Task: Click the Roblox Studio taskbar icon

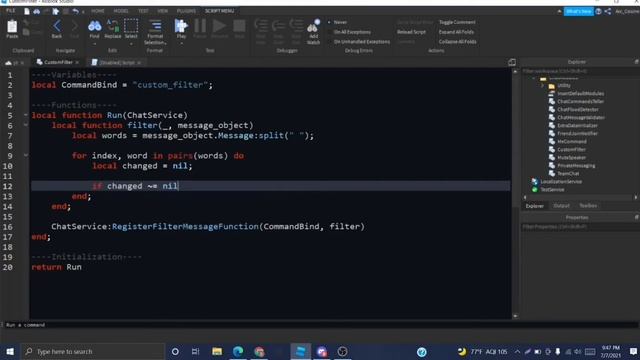Action: (x=300, y=351)
